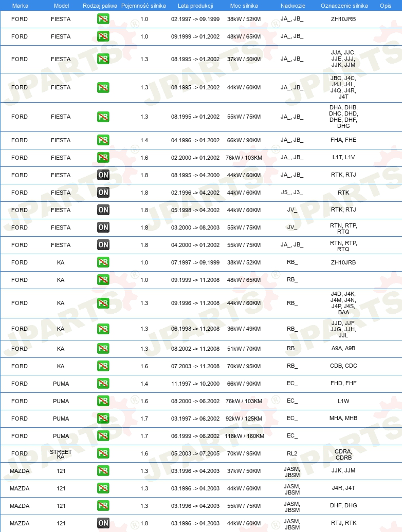Click petrol icon in Fiesta 48kW/65KM row
The image size is (402, 532).
coord(103,36)
